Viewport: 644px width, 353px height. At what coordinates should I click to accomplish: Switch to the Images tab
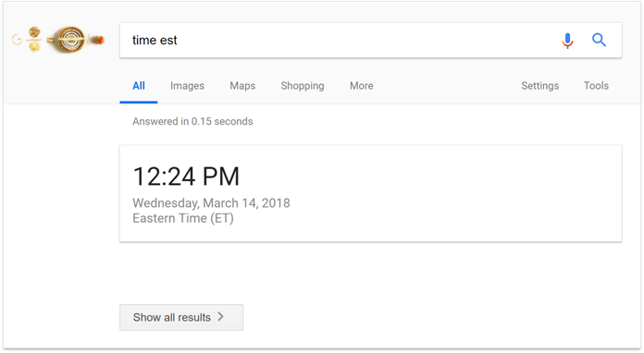click(x=187, y=86)
